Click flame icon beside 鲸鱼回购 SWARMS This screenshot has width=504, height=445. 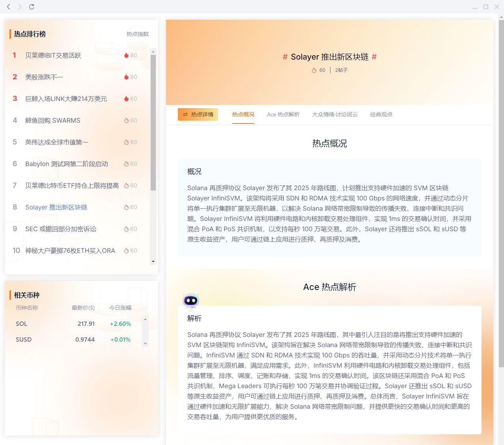click(126, 120)
